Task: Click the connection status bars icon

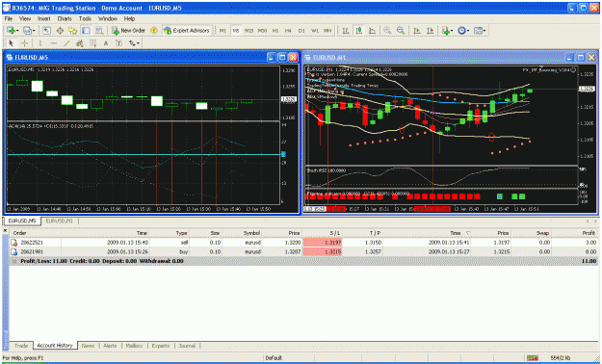Action: click(533, 358)
